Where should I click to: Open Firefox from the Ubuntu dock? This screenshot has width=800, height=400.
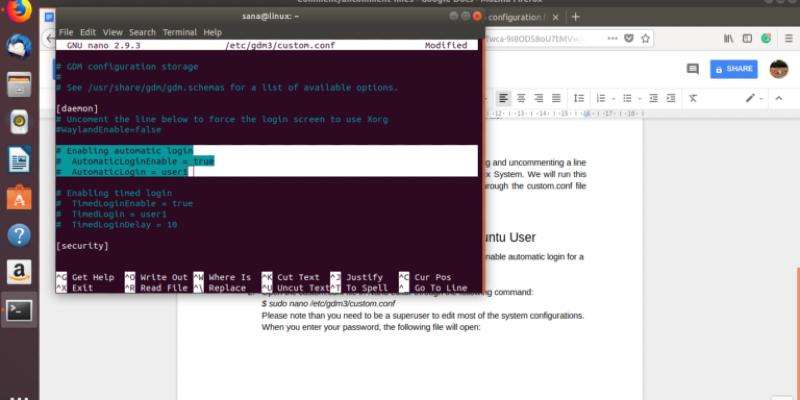pyautogui.click(x=19, y=13)
